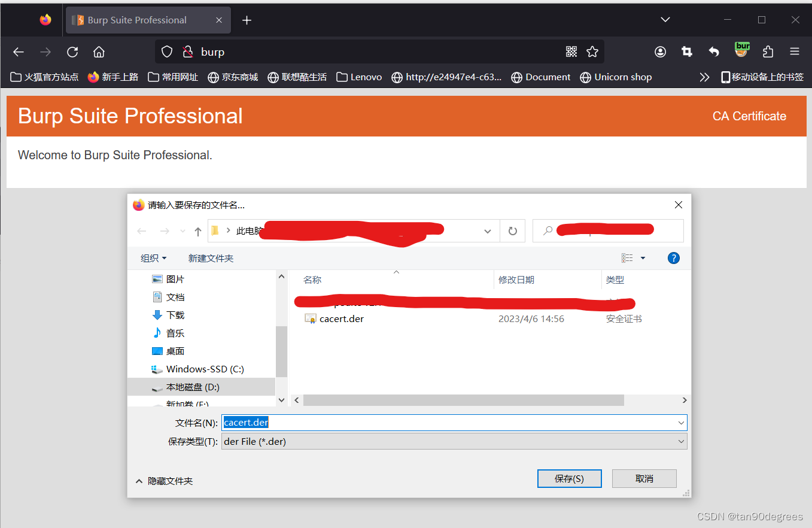The image size is (812, 528).
Task: Show more bookmarks overflow chevron
Action: (x=705, y=77)
